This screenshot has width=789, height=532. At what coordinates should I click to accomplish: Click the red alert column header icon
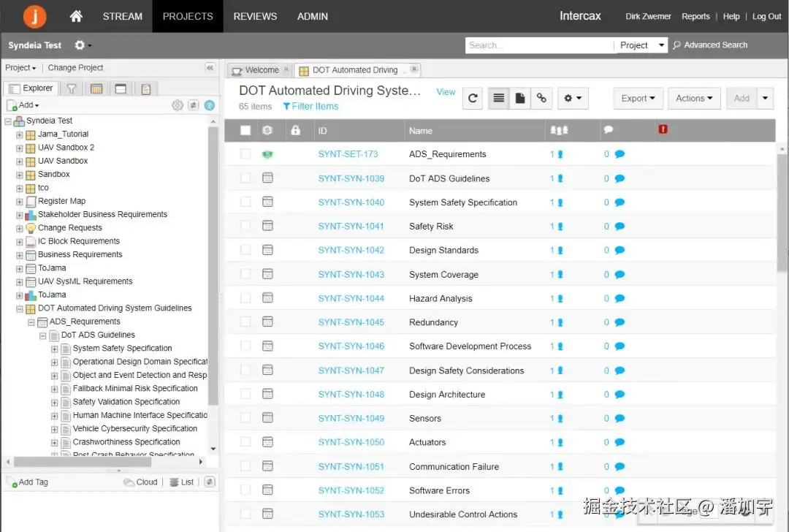click(x=663, y=129)
